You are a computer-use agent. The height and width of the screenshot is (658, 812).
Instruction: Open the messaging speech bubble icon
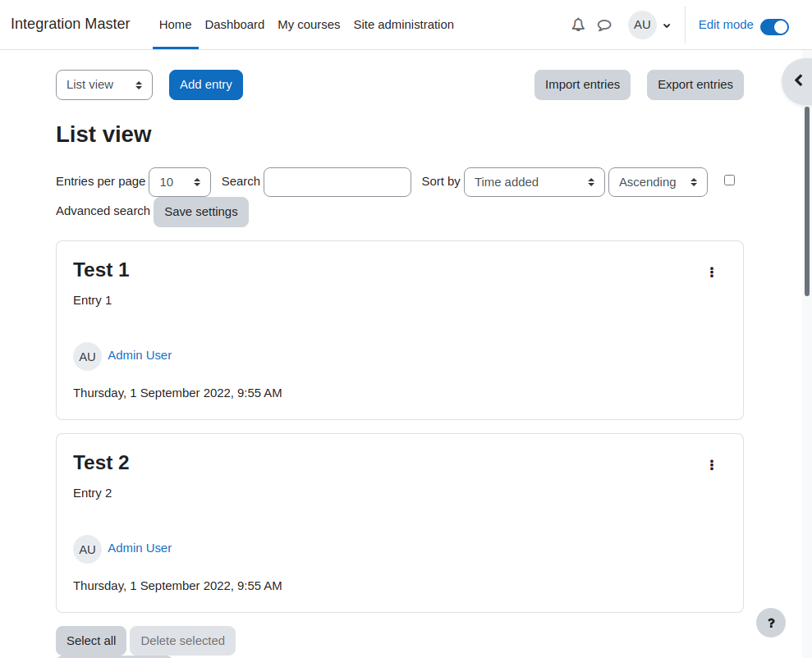tap(603, 25)
